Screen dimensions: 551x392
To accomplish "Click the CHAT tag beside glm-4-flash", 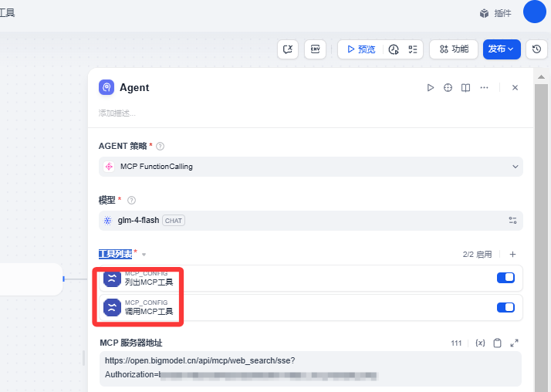I will (x=174, y=221).
